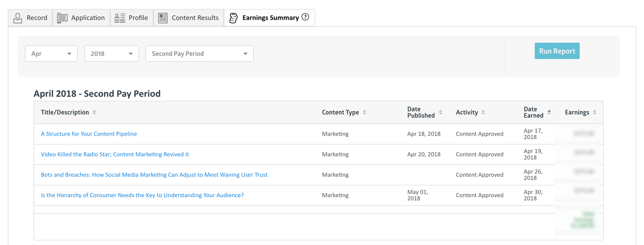Screen dimensions: 644x245
Task: Click the Apr 19, 2018 earned date
Action: [533, 154]
